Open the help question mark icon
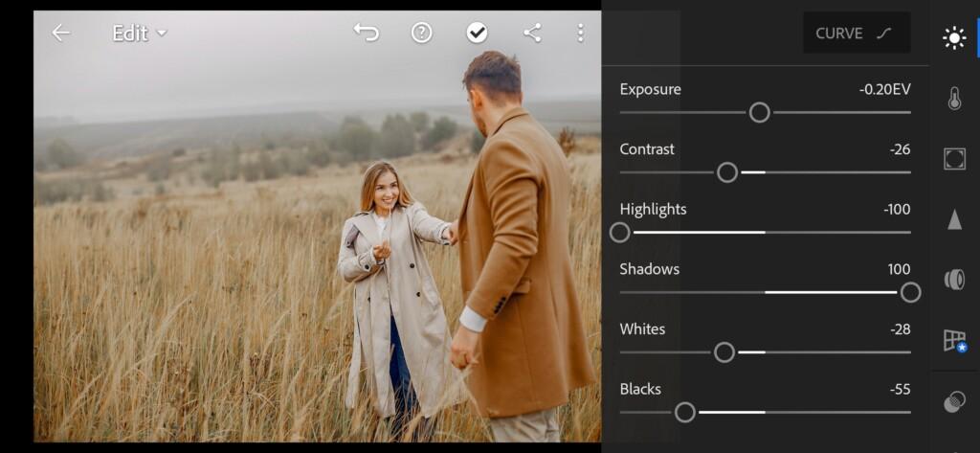This screenshot has height=453, width=980. [422, 33]
